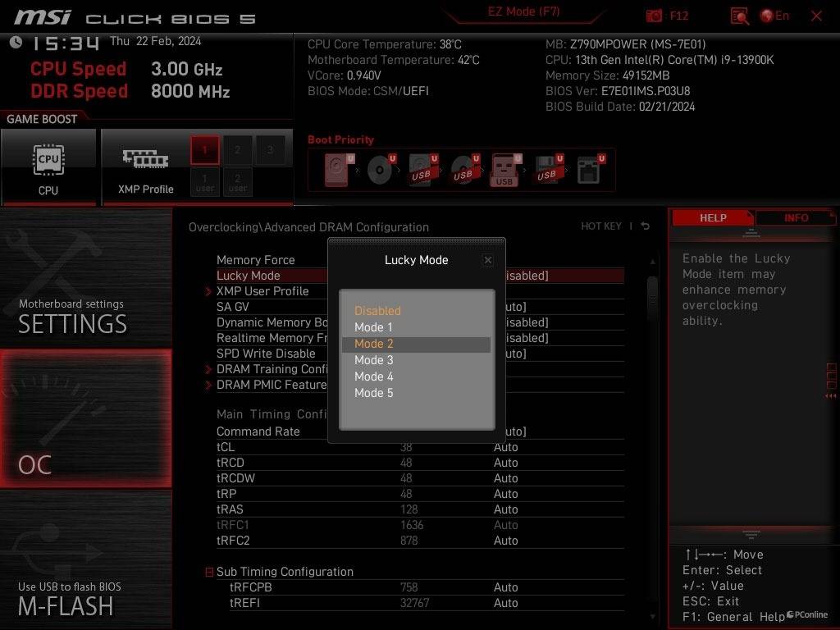Edit the tRCD Auto value

(505, 463)
